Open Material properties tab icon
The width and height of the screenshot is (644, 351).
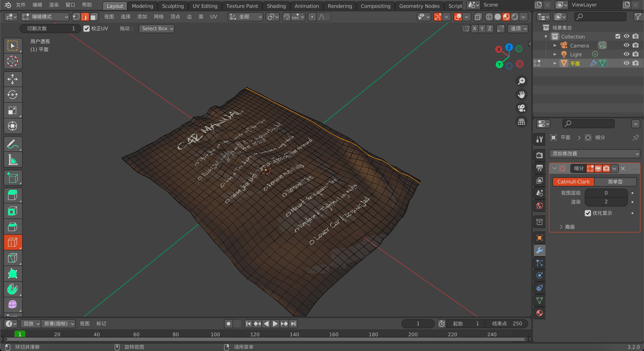(x=540, y=313)
